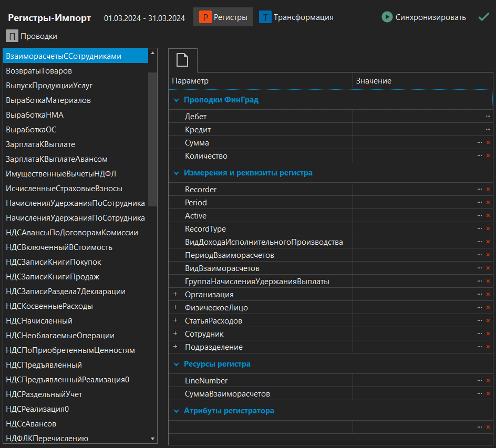Remove СуммаВзаиморасчетов value with red X
Viewport: 496px width, 448px height.
(x=488, y=394)
